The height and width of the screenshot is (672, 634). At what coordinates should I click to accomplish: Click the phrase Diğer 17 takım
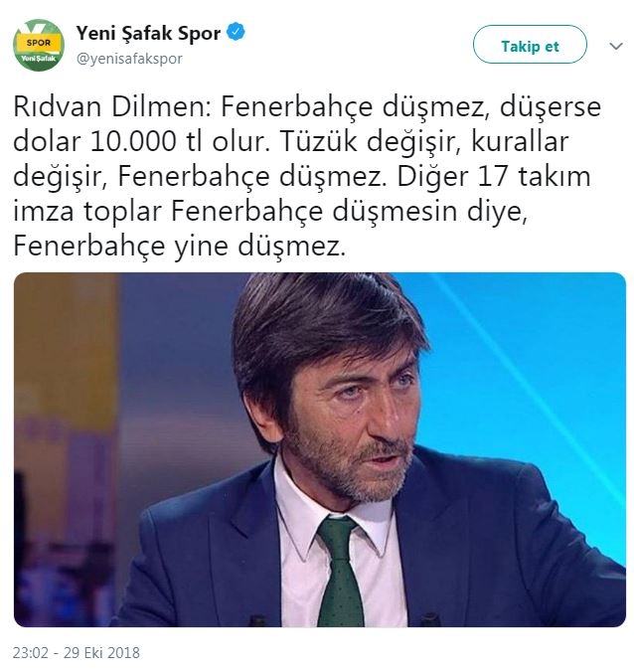[494, 177]
